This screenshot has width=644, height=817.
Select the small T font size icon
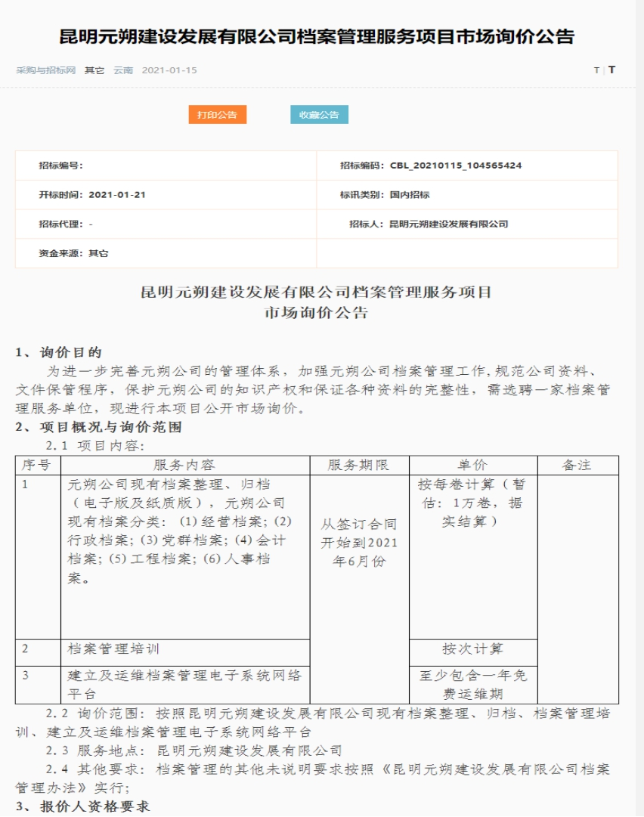596,70
